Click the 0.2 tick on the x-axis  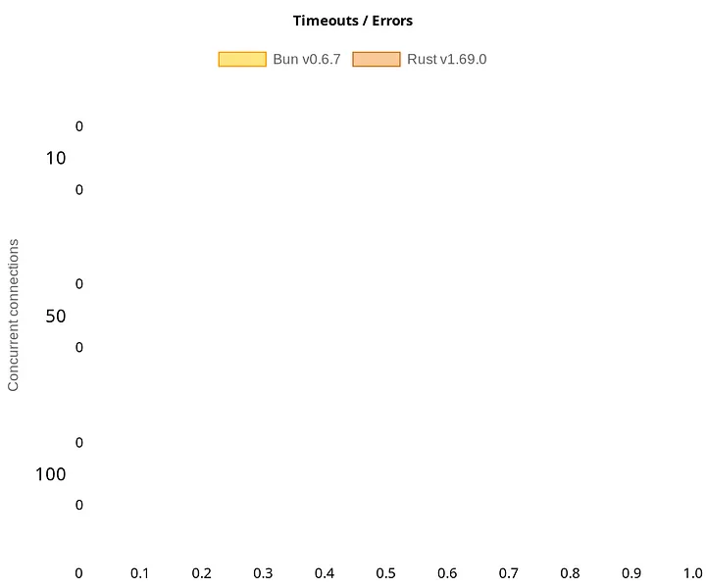pos(201,573)
